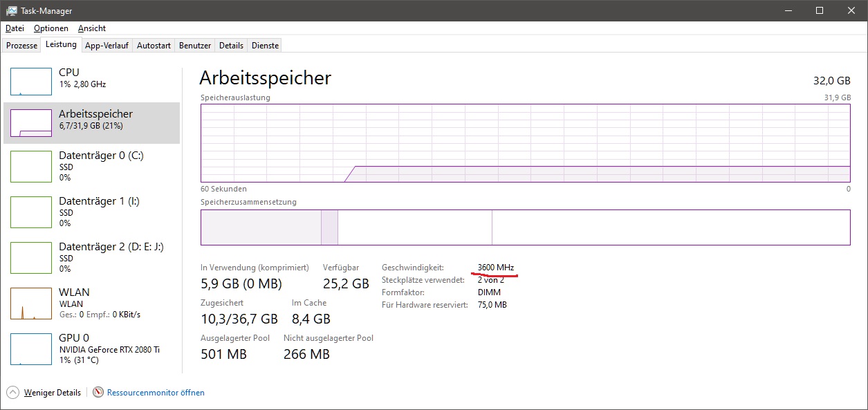Select the GPU 0 graph thumbnail
Image resolution: width=868 pixels, height=410 pixels.
tap(31, 350)
